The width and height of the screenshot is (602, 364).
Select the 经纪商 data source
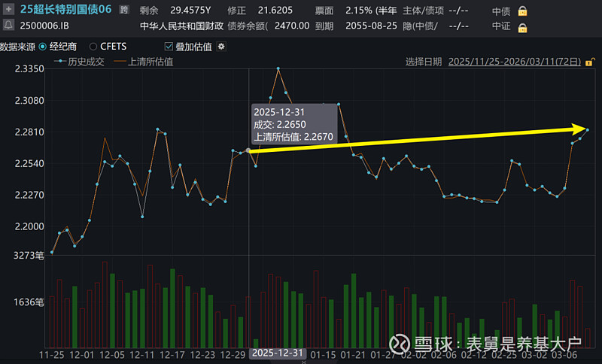point(58,47)
